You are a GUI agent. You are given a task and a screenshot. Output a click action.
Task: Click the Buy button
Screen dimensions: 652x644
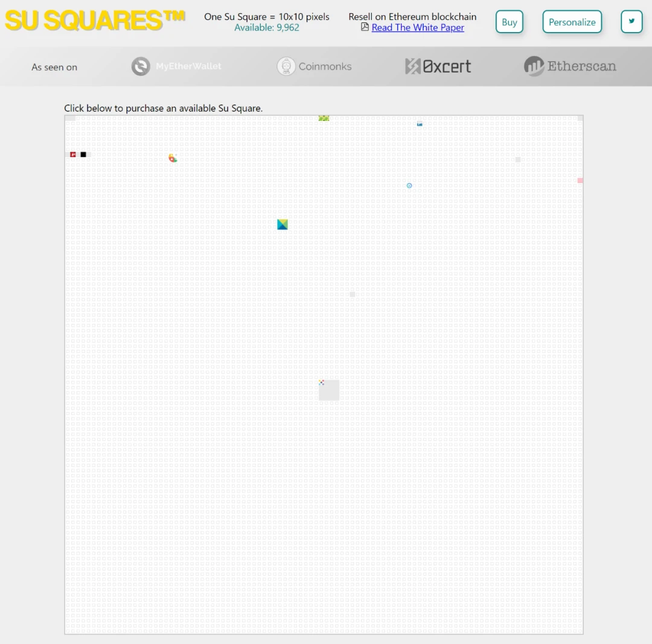click(x=509, y=22)
